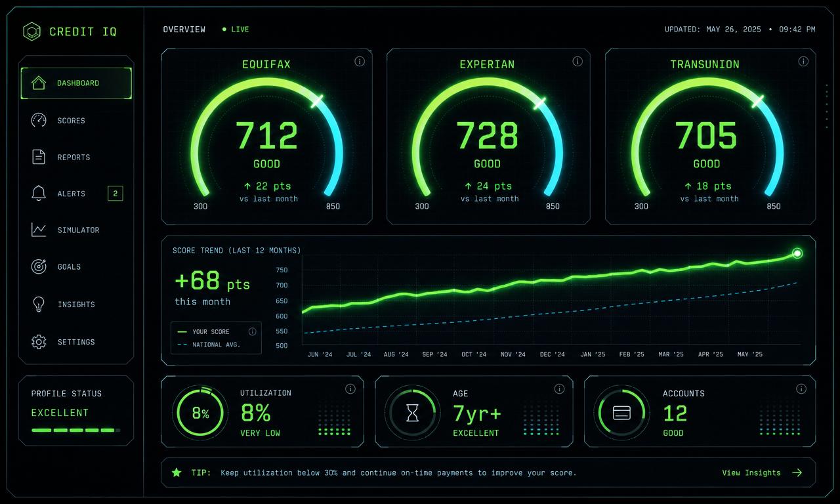The height and width of the screenshot is (504, 840).
Task: Click the tip text about utilization below 30%
Action: point(398,472)
